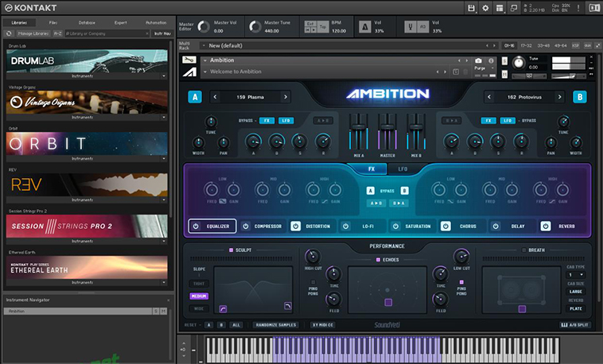Toggle Chorus power icon

(x=445, y=226)
